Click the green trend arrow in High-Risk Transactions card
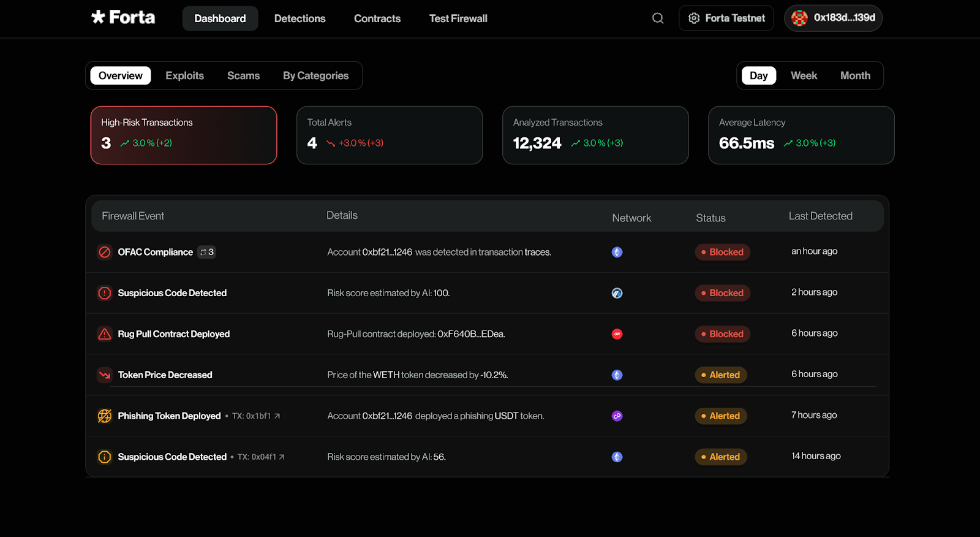The height and width of the screenshot is (537, 980). tap(125, 143)
